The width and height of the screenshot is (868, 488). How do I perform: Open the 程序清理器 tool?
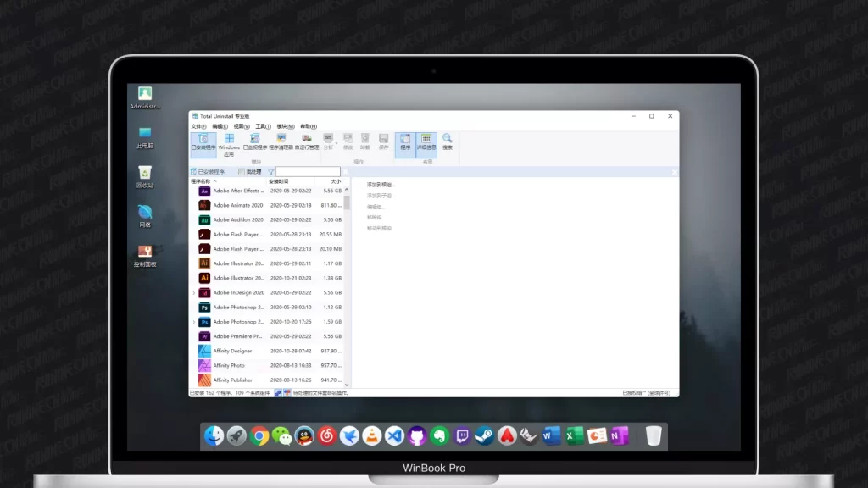point(281,141)
